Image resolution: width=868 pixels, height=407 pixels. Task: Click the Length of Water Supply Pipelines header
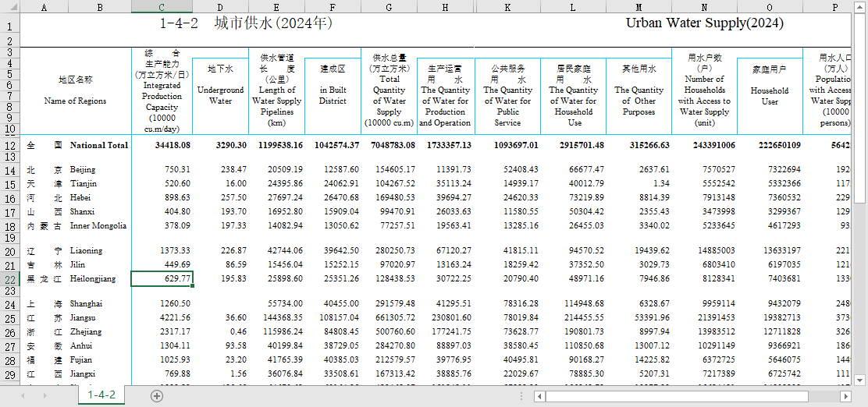tap(277, 91)
